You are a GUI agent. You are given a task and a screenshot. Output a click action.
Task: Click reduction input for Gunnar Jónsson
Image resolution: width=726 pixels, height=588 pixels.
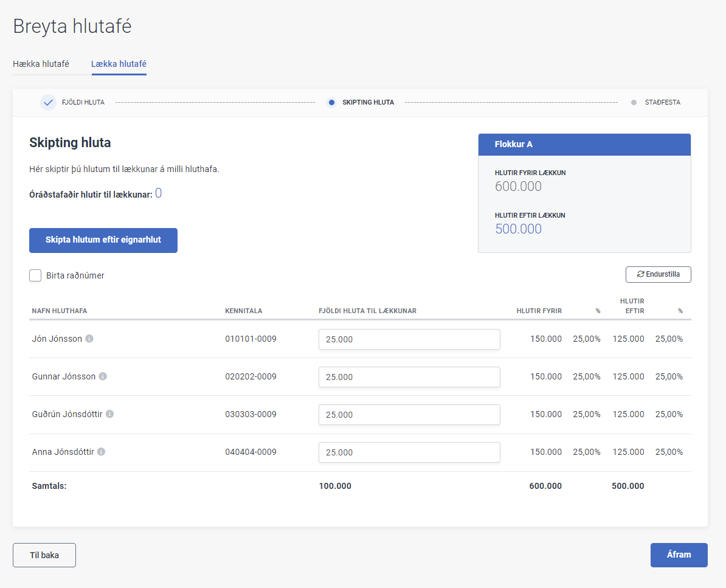[x=409, y=377]
